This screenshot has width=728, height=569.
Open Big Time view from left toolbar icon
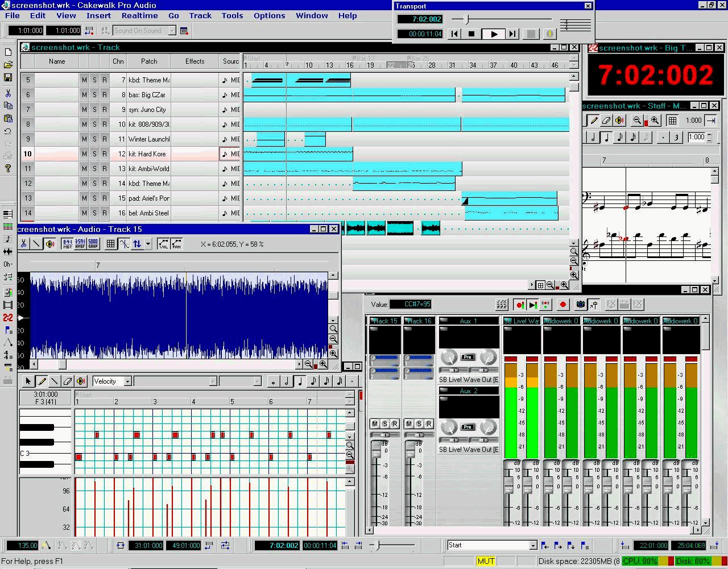(x=8, y=318)
